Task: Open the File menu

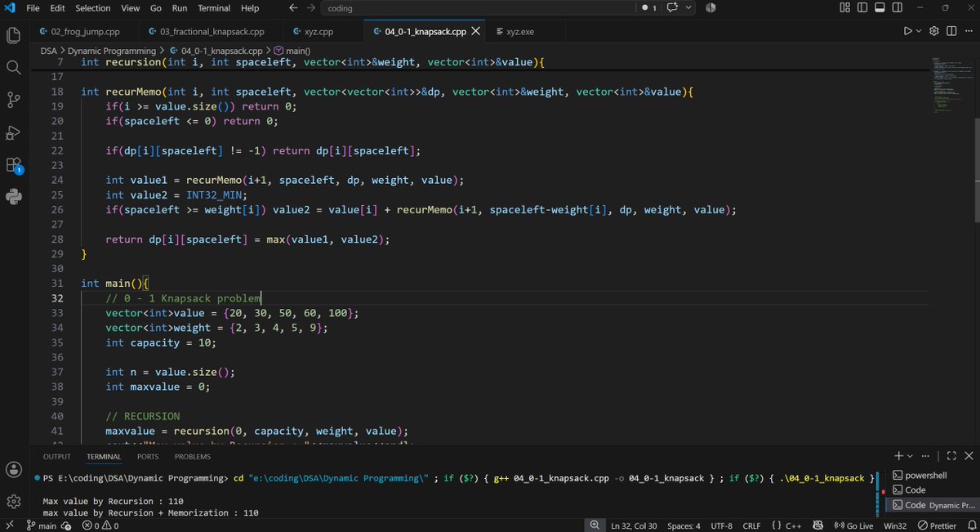Action: 33,8
